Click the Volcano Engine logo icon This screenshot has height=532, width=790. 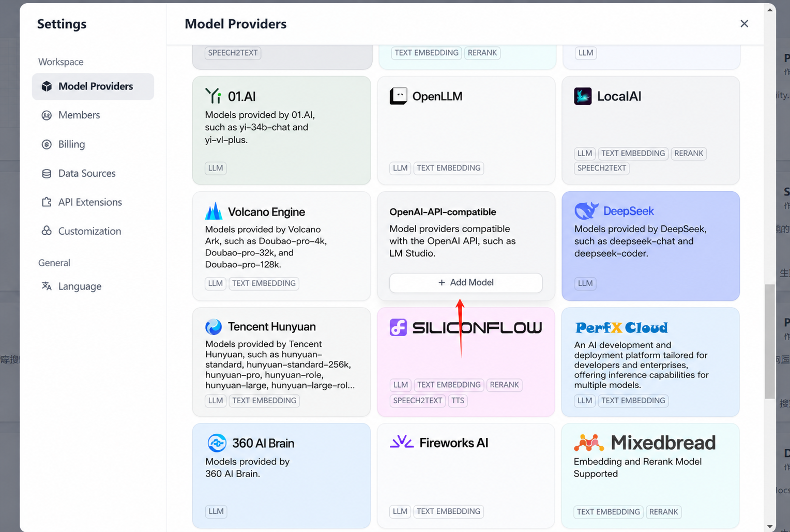pos(214,211)
